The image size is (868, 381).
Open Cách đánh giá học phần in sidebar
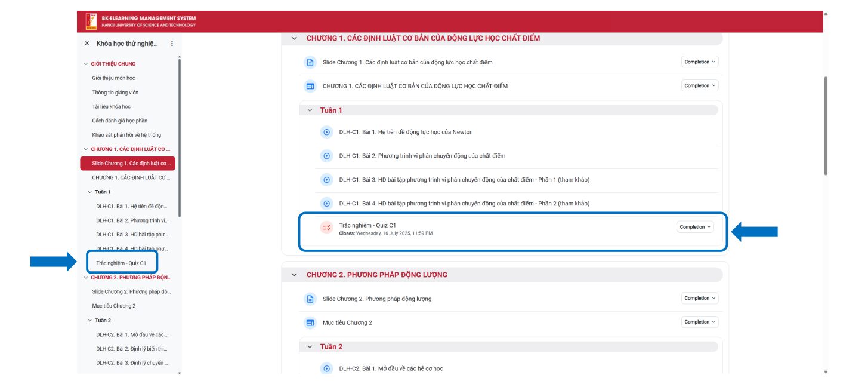click(x=119, y=121)
